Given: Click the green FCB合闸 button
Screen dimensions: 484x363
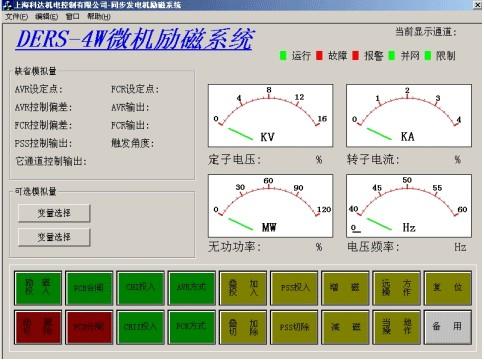Looking at the screenshot, I should (89, 288).
